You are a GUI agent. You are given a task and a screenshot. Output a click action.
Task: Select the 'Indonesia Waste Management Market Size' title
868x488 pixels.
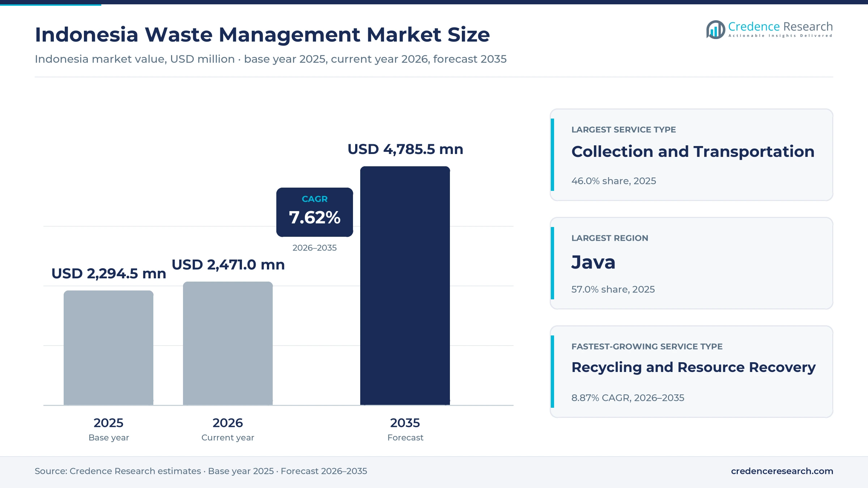262,35
